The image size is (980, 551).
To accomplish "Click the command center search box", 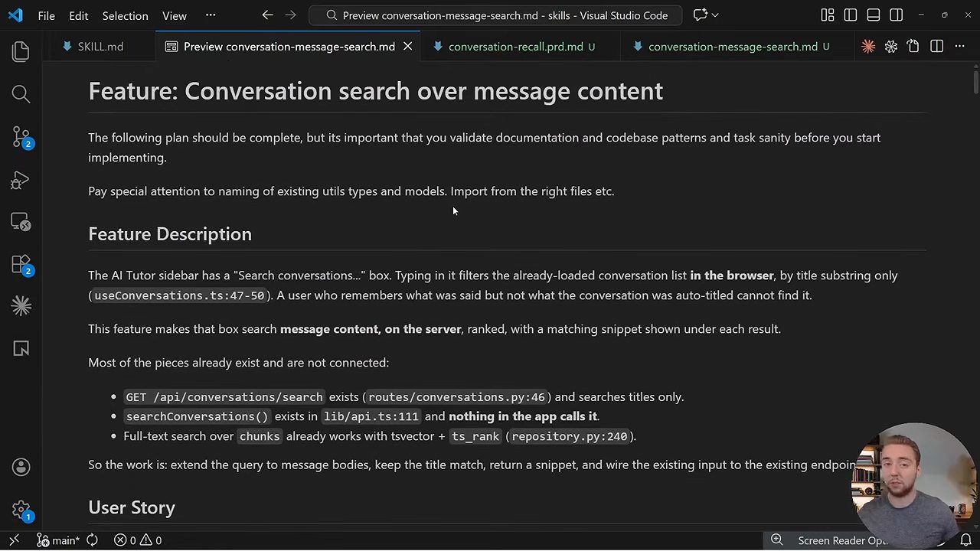I will click(495, 15).
